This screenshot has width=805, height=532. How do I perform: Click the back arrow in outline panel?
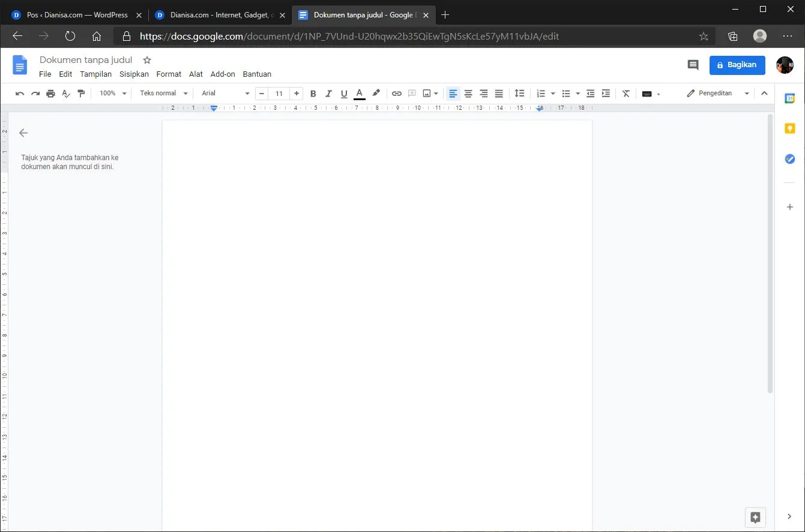[x=23, y=133]
